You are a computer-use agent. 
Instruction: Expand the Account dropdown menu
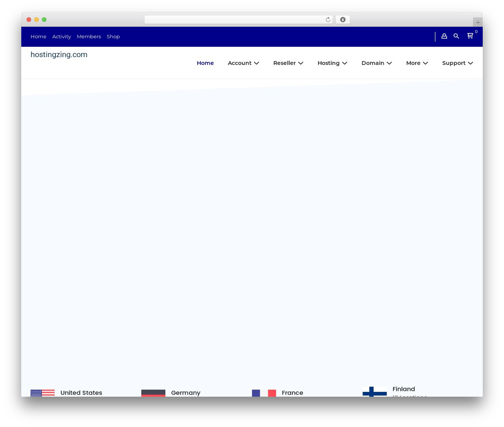pos(243,63)
